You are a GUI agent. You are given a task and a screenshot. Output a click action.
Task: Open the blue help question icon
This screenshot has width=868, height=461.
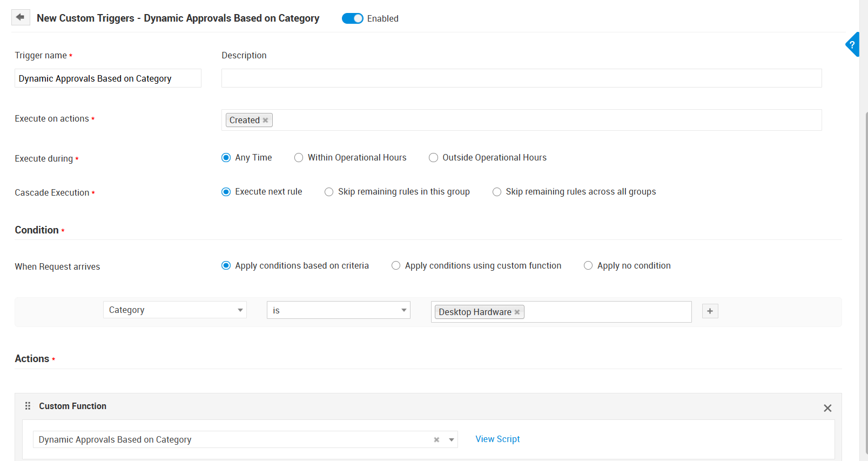[x=852, y=45]
